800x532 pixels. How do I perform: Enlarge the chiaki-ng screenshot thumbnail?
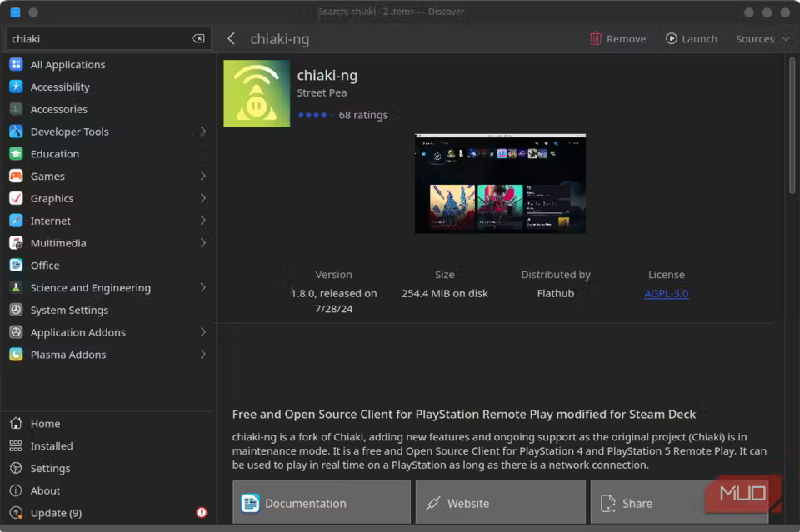(x=500, y=183)
